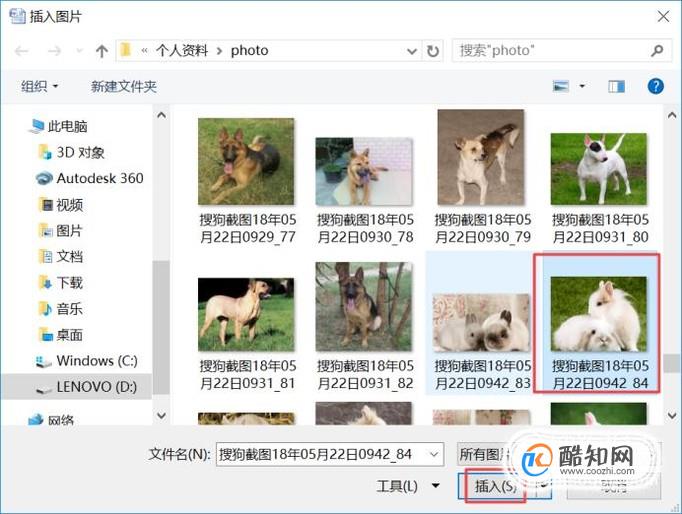This screenshot has width=682, height=514.
Task: Select the Windows (C:) drive
Action: [87, 361]
